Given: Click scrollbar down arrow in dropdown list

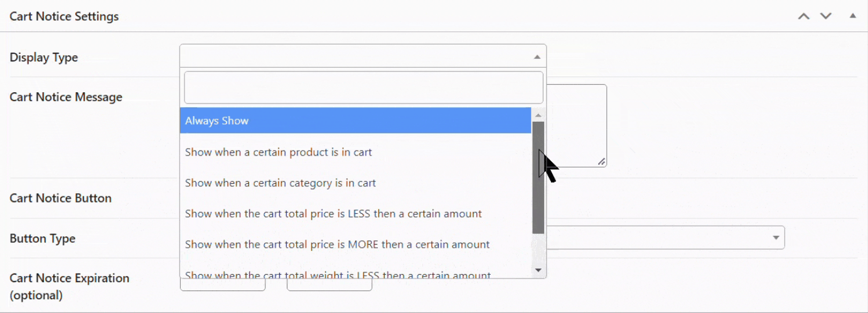Looking at the screenshot, I should point(538,270).
